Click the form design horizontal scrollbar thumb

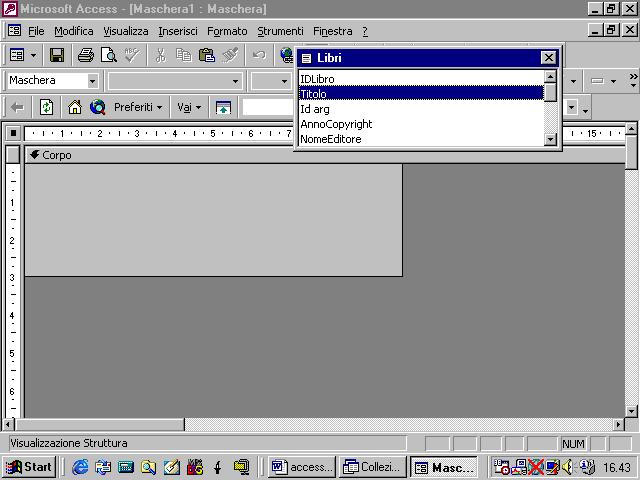(100, 424)
